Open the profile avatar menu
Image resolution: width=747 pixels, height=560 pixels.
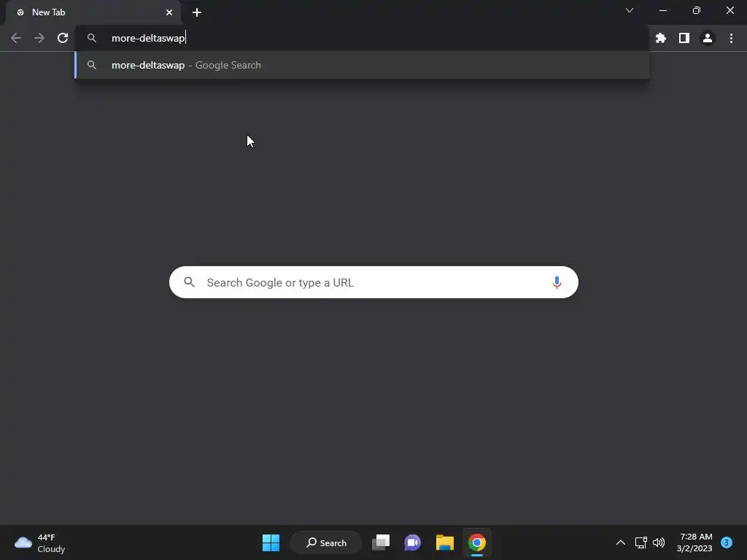click(708, 38)
